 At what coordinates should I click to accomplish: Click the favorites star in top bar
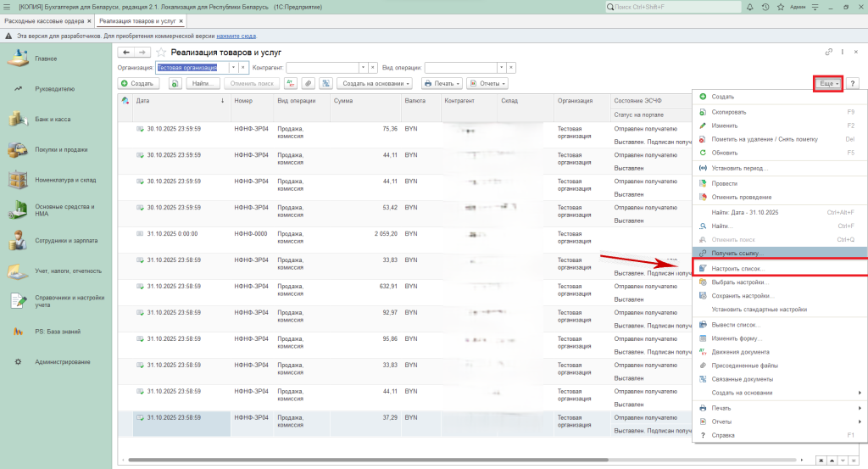(x=780, y=7)
